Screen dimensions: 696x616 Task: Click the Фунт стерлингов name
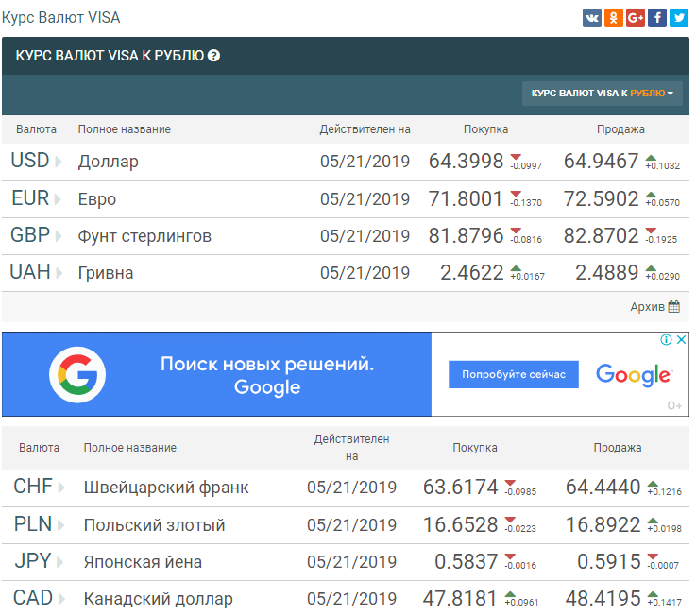click(x=144, y=236)
